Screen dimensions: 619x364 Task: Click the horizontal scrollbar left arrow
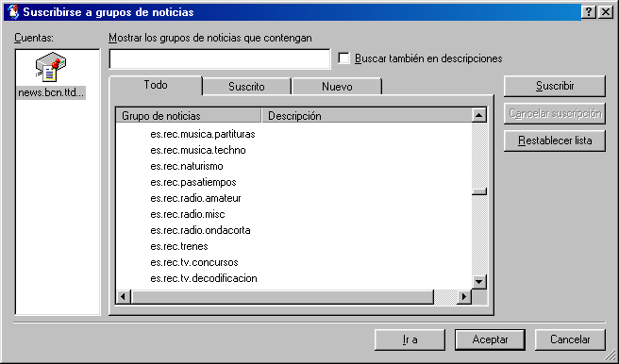point(124,296)
